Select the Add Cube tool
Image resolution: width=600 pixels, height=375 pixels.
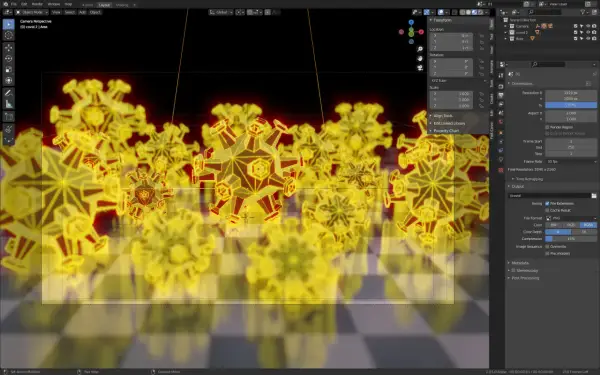8,116
